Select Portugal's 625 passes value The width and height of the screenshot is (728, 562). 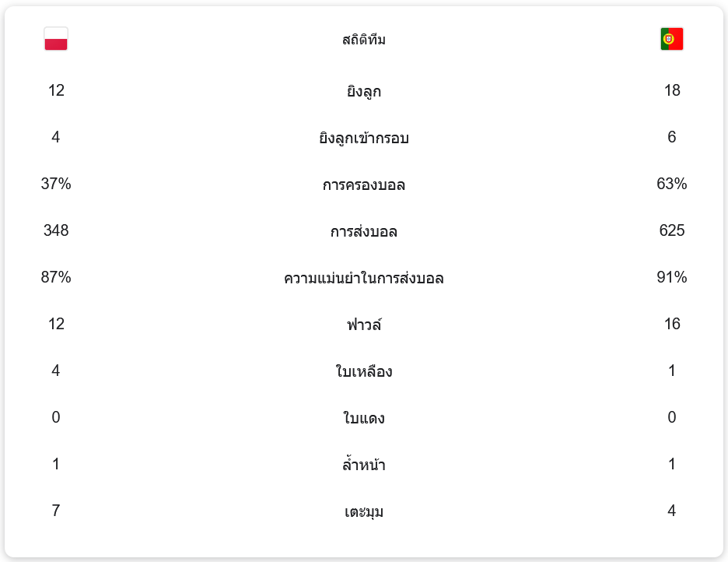pyautogui.click(x=672, y=231)
